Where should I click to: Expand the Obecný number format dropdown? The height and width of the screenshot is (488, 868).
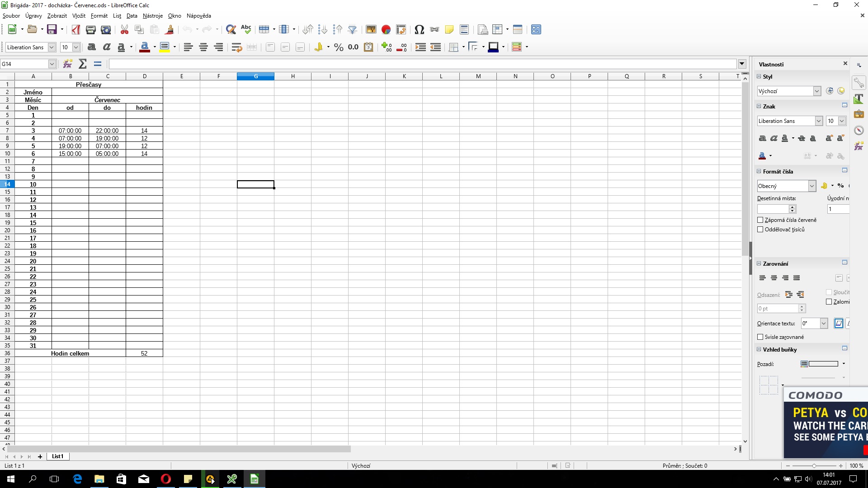(x=812, y=186)
